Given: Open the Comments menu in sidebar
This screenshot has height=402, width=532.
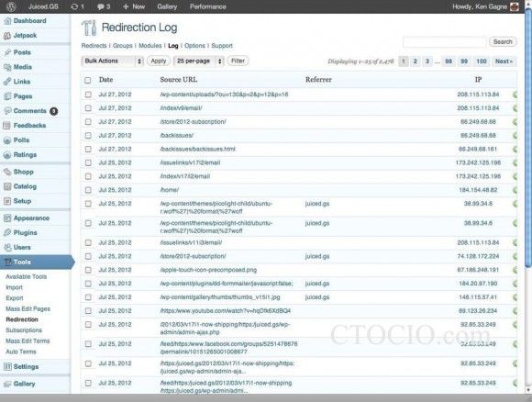Looking at the screenshot, I should coord(30,111).
